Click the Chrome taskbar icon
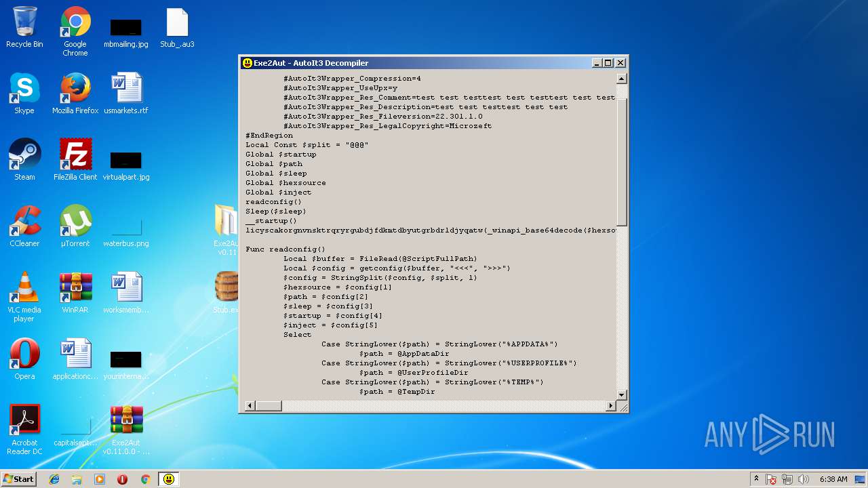The image size is (868, 488). coord(145,479)
